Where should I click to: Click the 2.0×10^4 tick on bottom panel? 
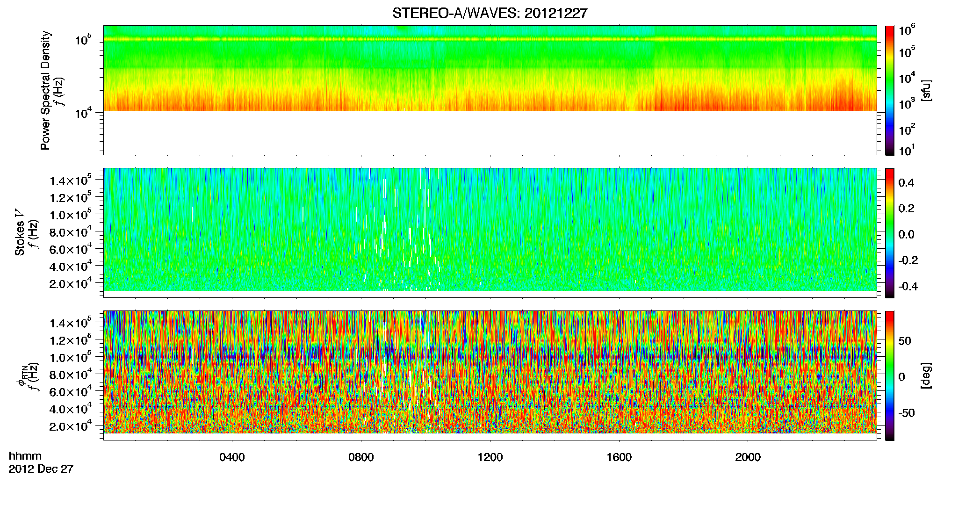click(71, 427)
